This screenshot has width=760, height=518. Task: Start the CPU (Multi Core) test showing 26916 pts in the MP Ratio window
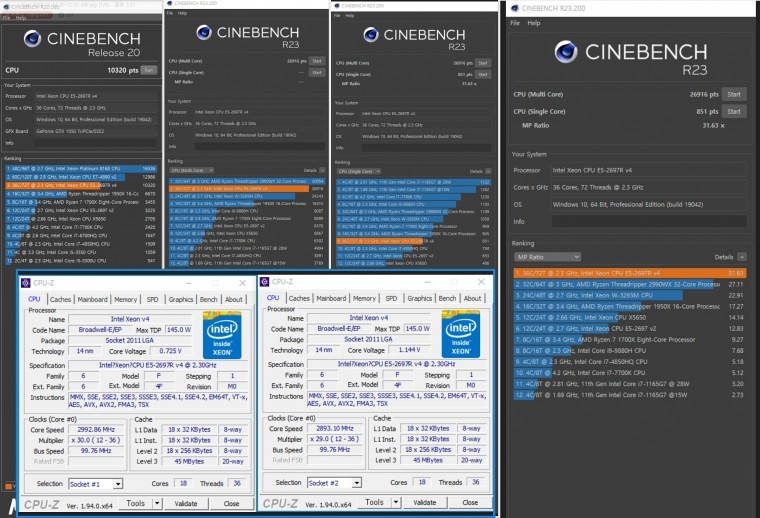[x=734, y=94]
